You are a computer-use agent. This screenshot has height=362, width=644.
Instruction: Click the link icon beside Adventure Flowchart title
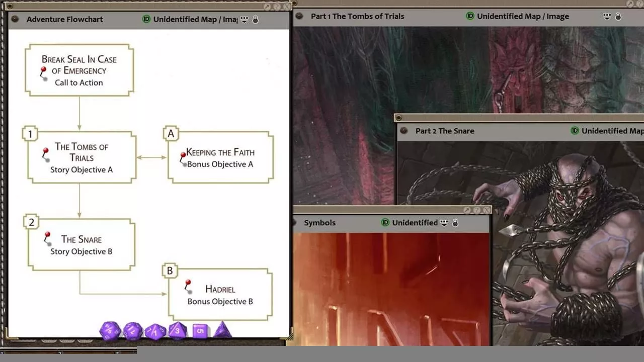(15, 19)
